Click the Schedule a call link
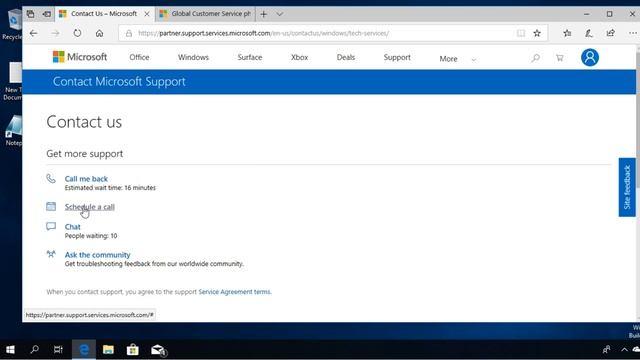This screenshot has height=360, width=640. [x=89, y=207]
